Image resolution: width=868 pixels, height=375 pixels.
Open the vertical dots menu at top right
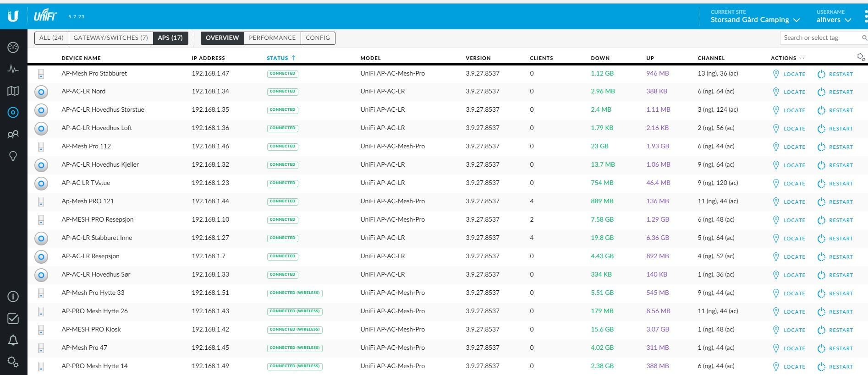(865, 16)
